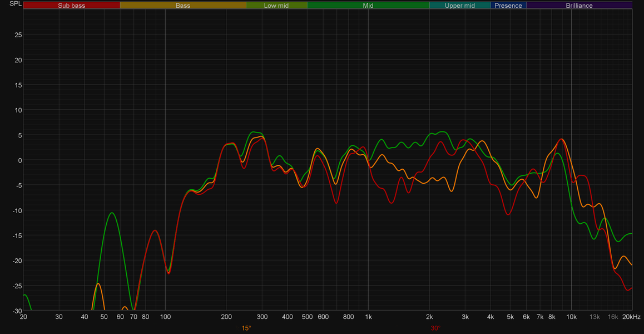Click the -5 dB vertical axis label
Viewport: 644px width, 334px height.
coord(19,185)
